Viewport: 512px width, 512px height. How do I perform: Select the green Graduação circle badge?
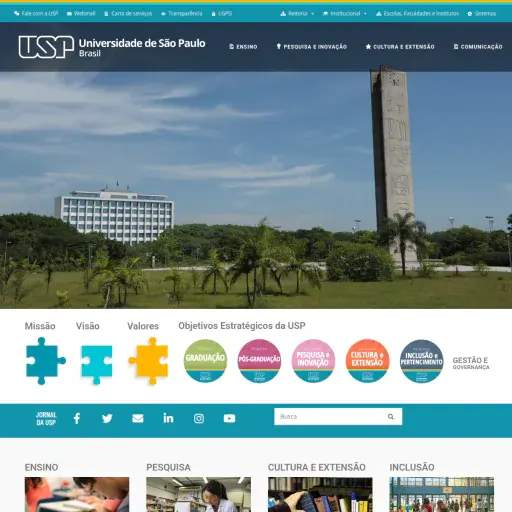click(x=205, y=361)
